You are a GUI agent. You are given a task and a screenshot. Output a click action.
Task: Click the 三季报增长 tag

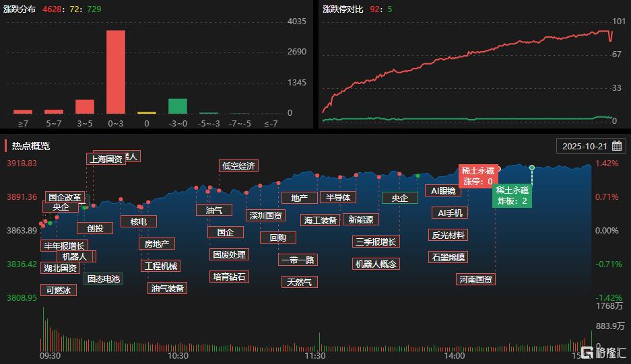[x=375, y=242]
